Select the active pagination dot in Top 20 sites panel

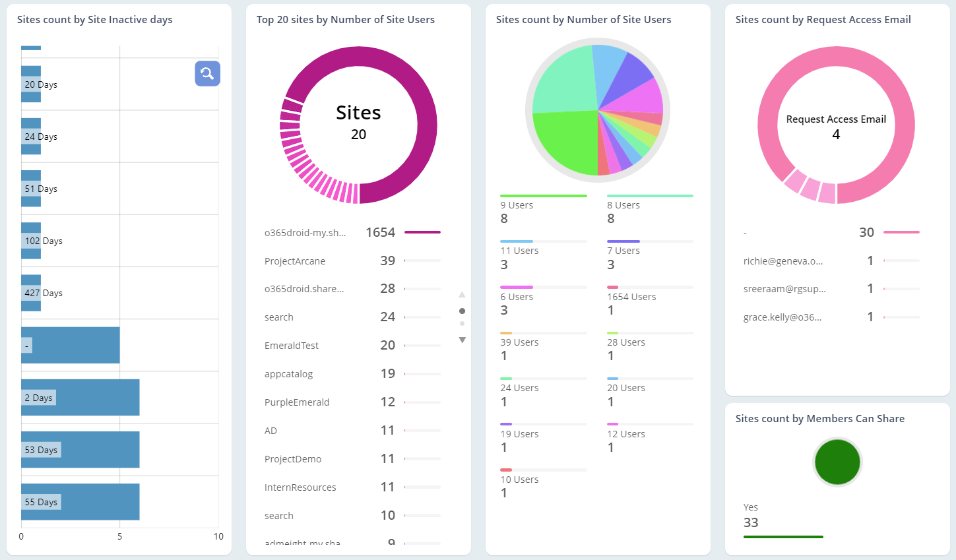tap(462, 310)
